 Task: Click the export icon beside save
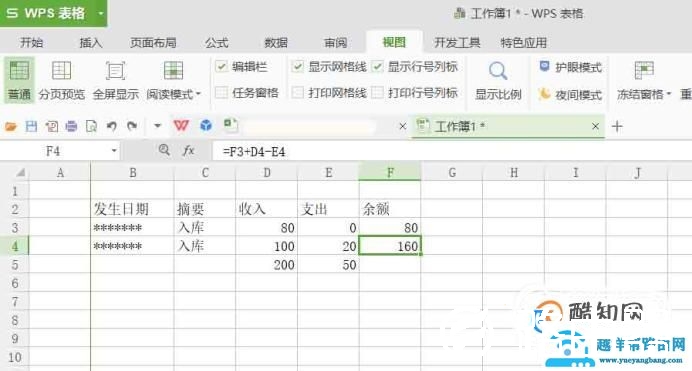coord(51,127)
